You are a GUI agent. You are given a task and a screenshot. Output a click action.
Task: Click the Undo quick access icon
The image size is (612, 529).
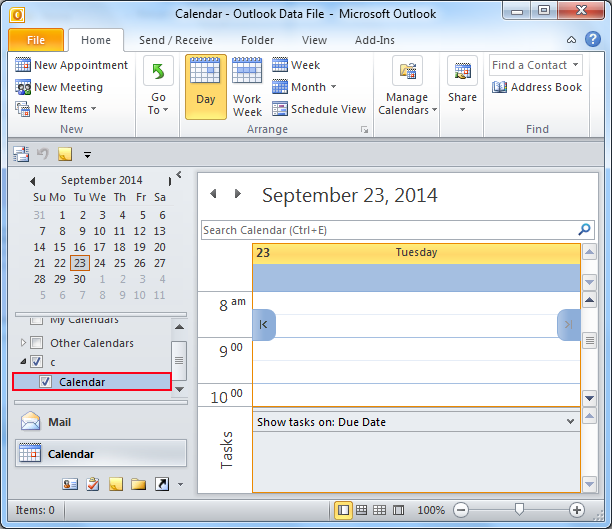click(42, 154)
